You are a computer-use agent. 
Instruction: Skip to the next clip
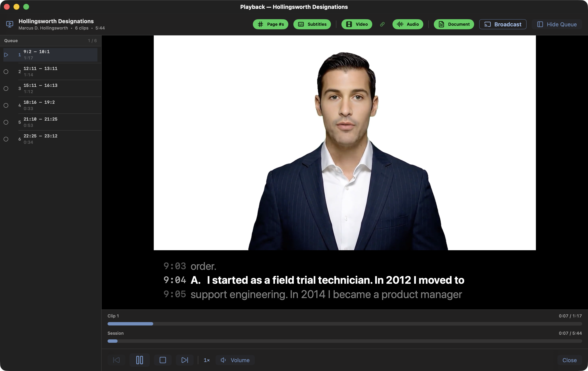click(185, 360)
